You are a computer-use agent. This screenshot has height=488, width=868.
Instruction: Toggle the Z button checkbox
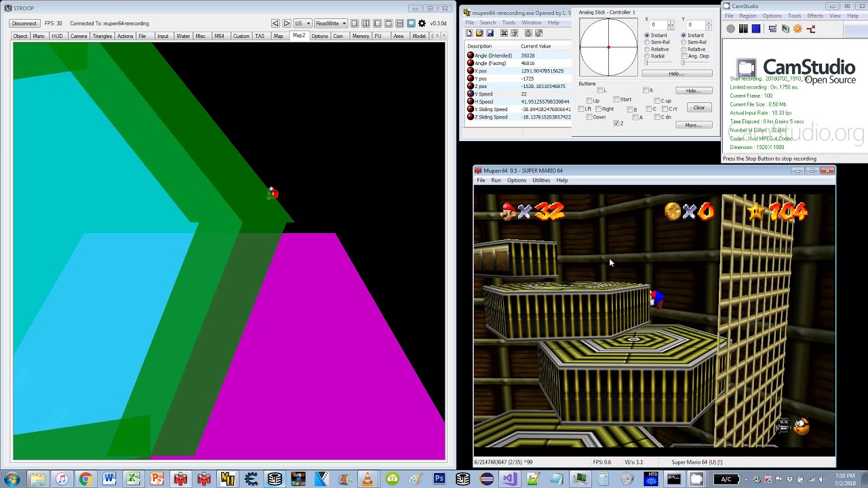click(616, 123)
